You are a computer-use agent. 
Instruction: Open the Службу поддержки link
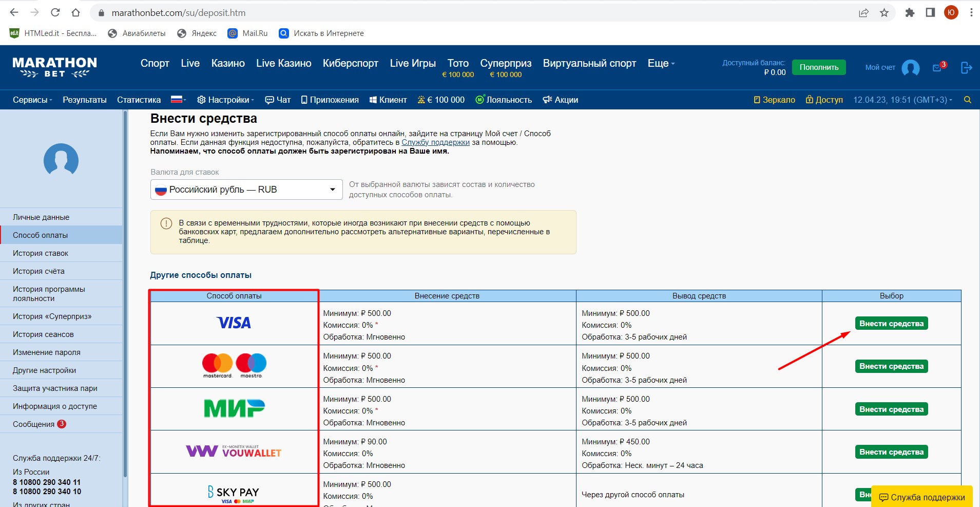[x=435, y=142]
